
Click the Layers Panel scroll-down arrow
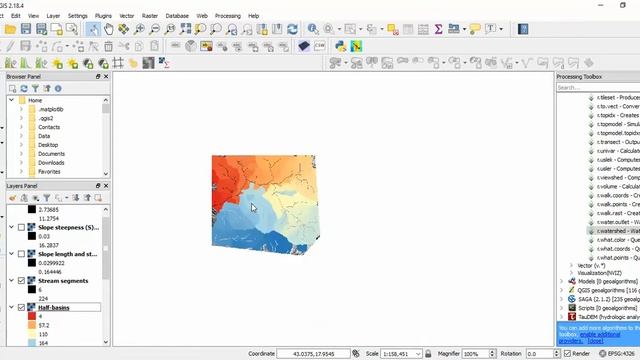pos(106,342)
